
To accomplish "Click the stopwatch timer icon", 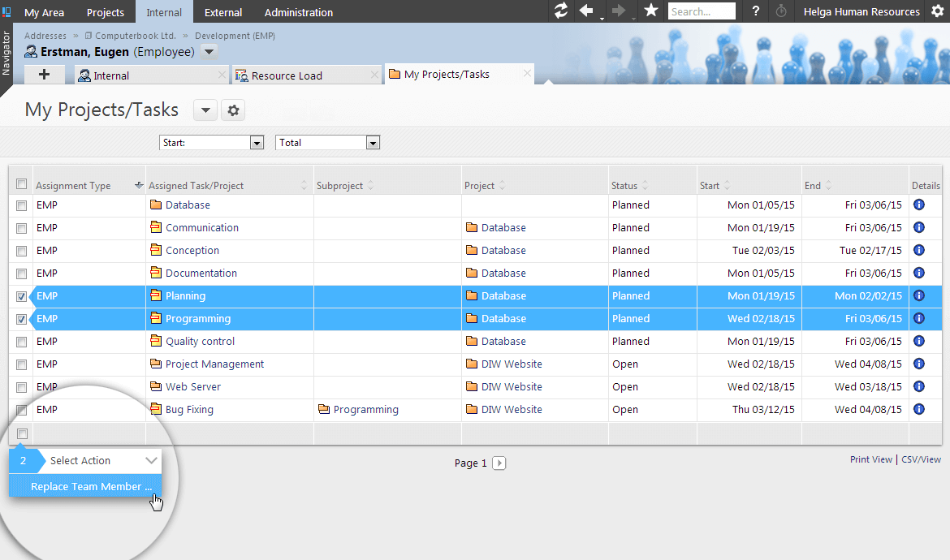I will (x=781, y=11).
